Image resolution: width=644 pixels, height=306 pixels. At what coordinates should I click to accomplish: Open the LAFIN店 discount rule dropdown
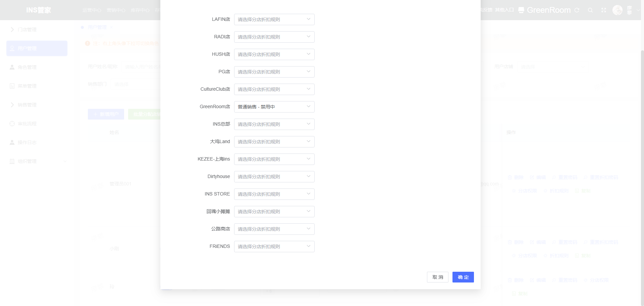(274, 19)
